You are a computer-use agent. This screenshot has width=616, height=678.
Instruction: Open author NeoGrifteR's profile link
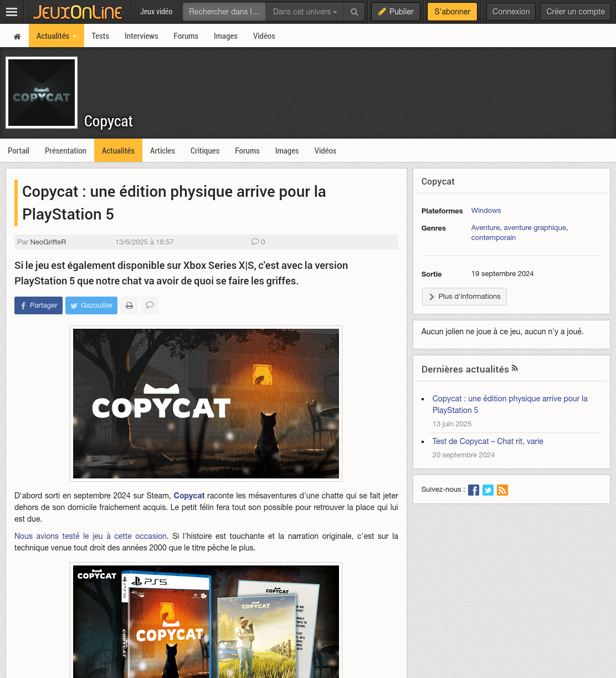click(48, 242)
